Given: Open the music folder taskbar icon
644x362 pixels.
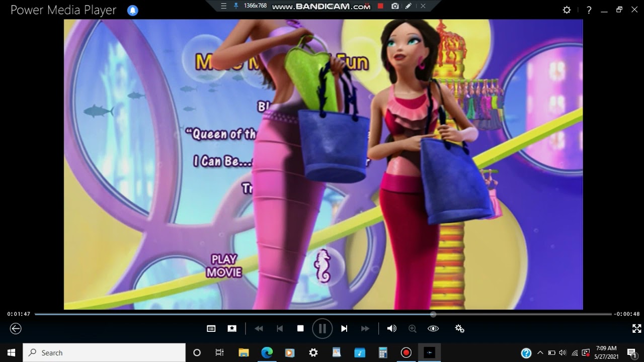Looking at the screenshot, I should [360, 353].
